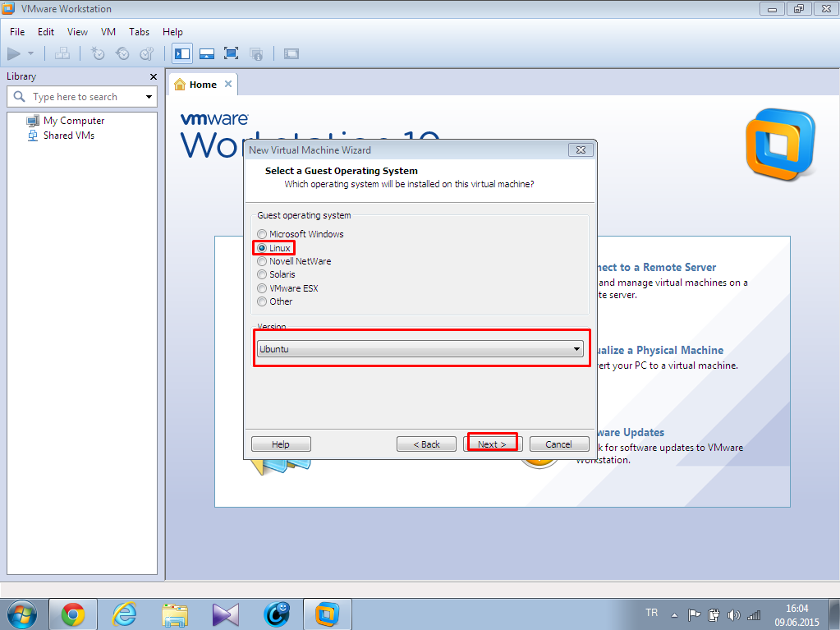840x630 pixels.
Task: Click the library search magnifier icon
Action: (19, 96)
